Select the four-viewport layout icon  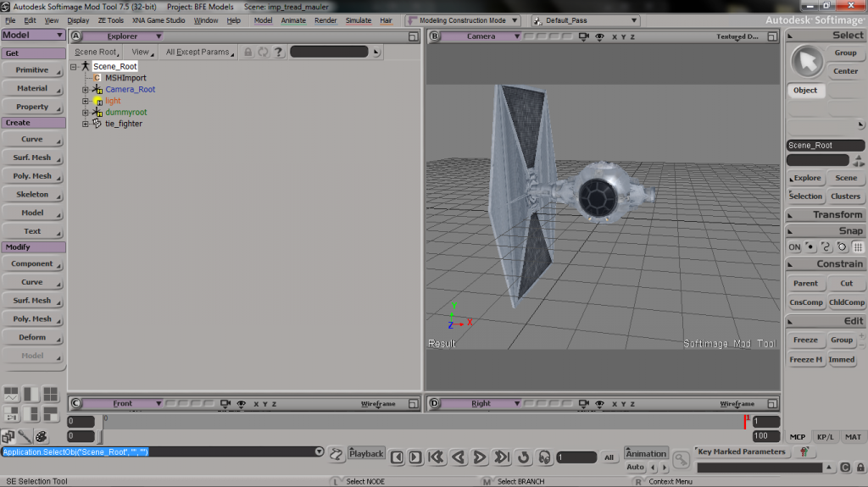coord(50,394)
